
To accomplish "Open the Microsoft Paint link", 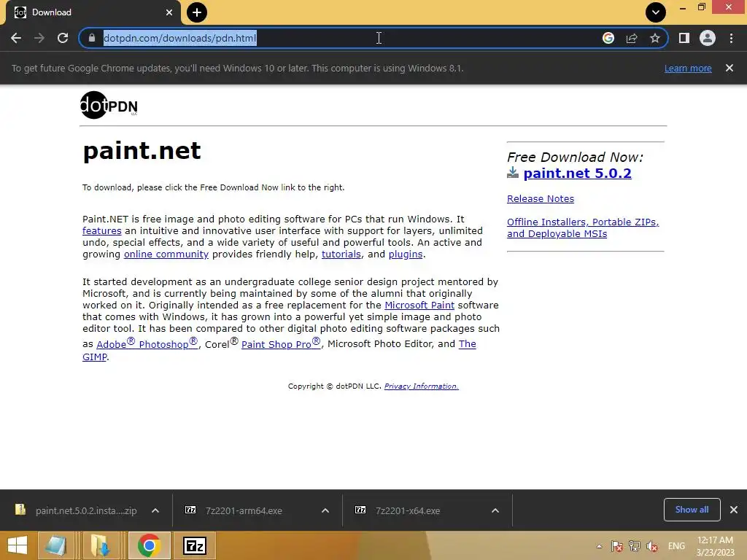I will click(419, 306).
